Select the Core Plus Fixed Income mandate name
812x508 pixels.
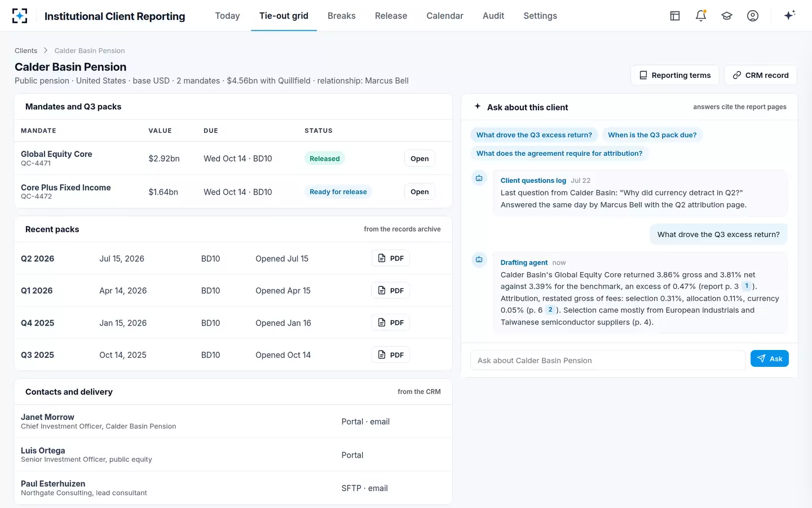tap(66, 187)
